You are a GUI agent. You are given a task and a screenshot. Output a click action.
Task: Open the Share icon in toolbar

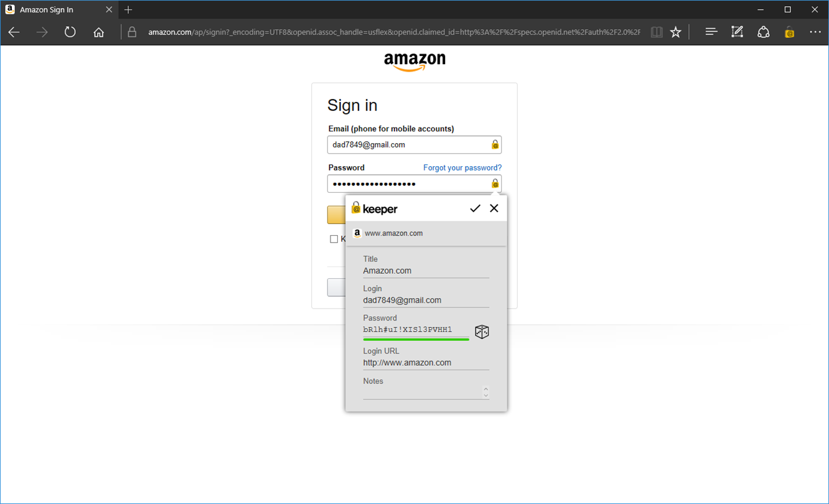tap(764, 32)
